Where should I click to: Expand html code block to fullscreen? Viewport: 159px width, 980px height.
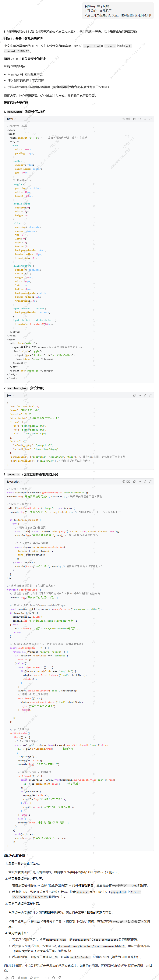150,119
